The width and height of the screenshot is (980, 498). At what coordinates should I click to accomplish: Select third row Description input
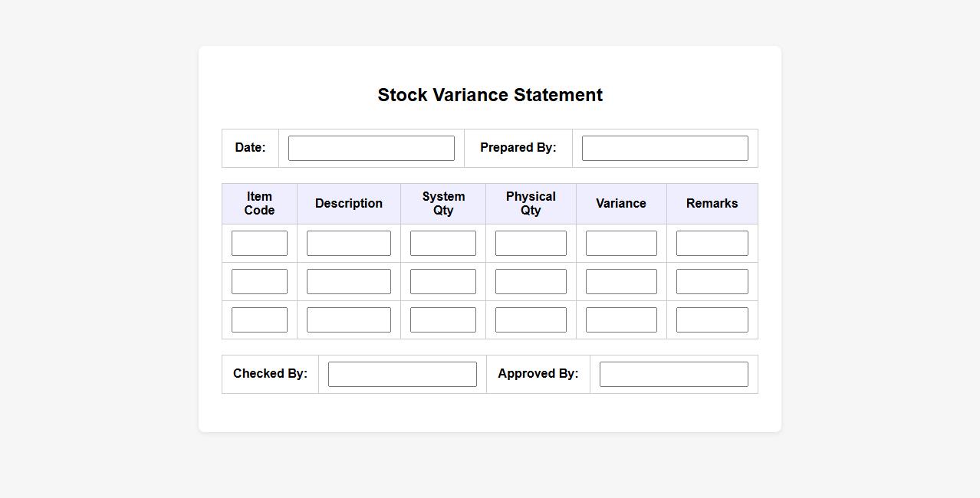point(348,319)
